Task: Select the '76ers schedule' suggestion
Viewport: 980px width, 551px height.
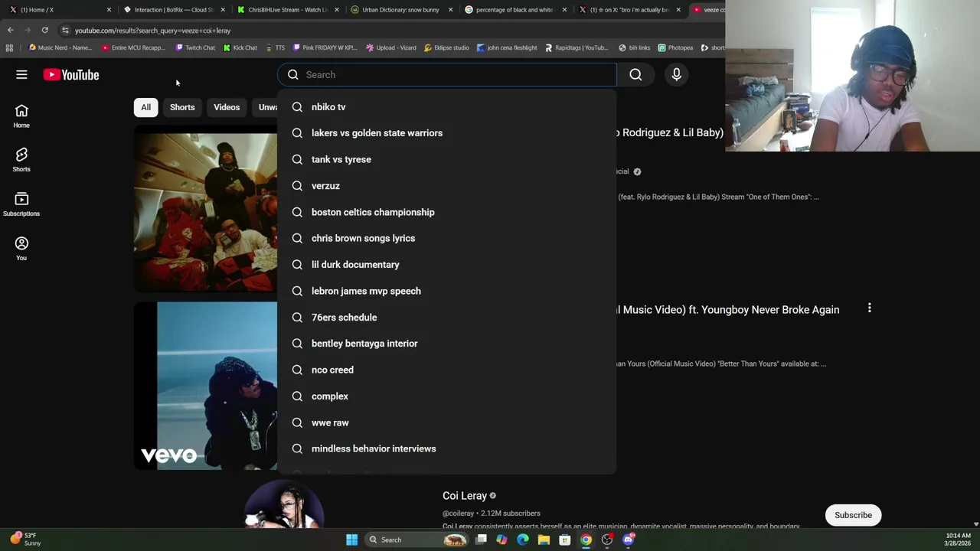Action: 447,318
